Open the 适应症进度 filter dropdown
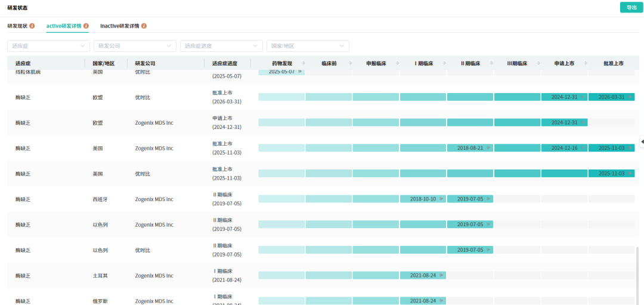 pos(221,46)
